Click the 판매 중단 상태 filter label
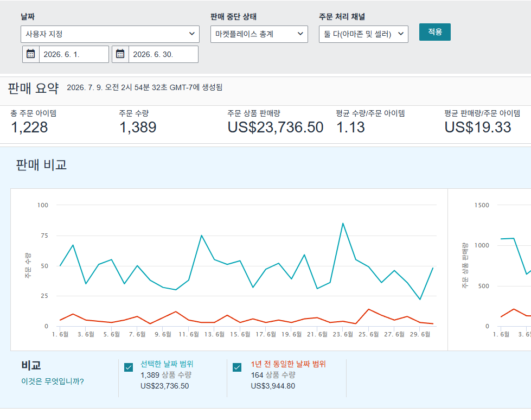Screen dimensions: 531x420 coord(233,17)
